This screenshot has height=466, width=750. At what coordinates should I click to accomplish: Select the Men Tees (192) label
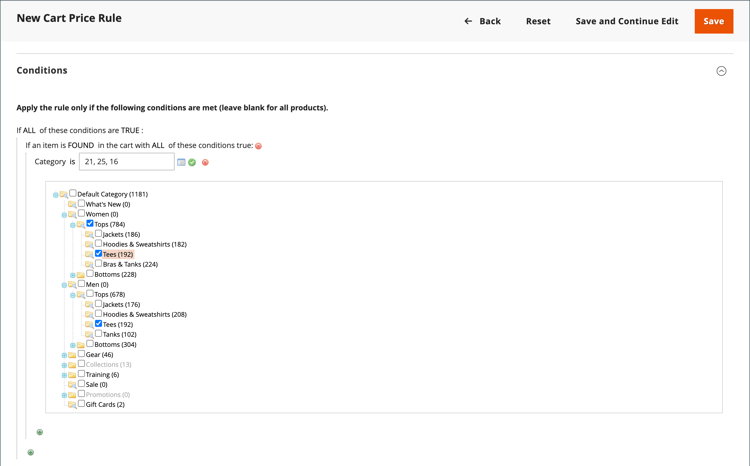[118, 324]
